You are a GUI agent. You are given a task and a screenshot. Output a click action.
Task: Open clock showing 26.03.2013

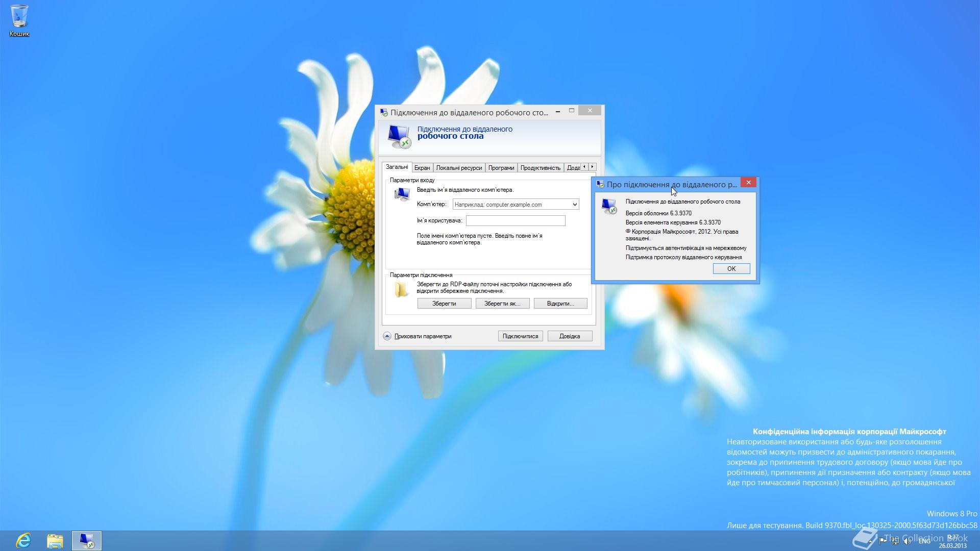(x=952, y=541)
